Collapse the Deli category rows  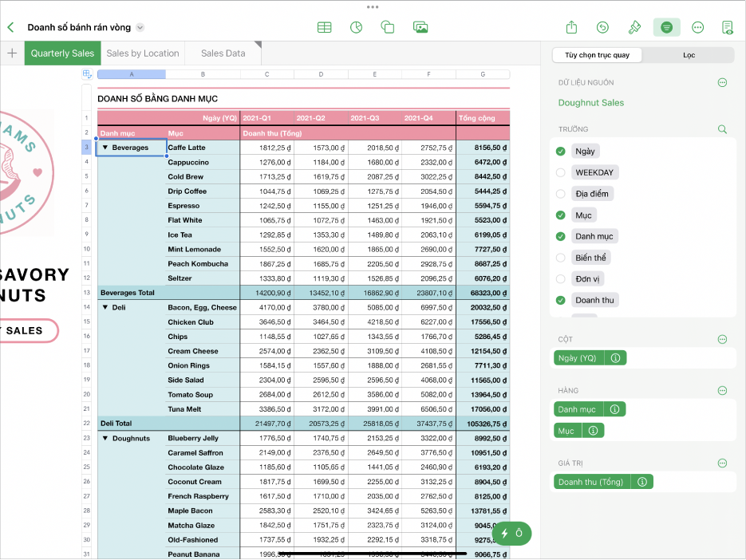[105, 307]
